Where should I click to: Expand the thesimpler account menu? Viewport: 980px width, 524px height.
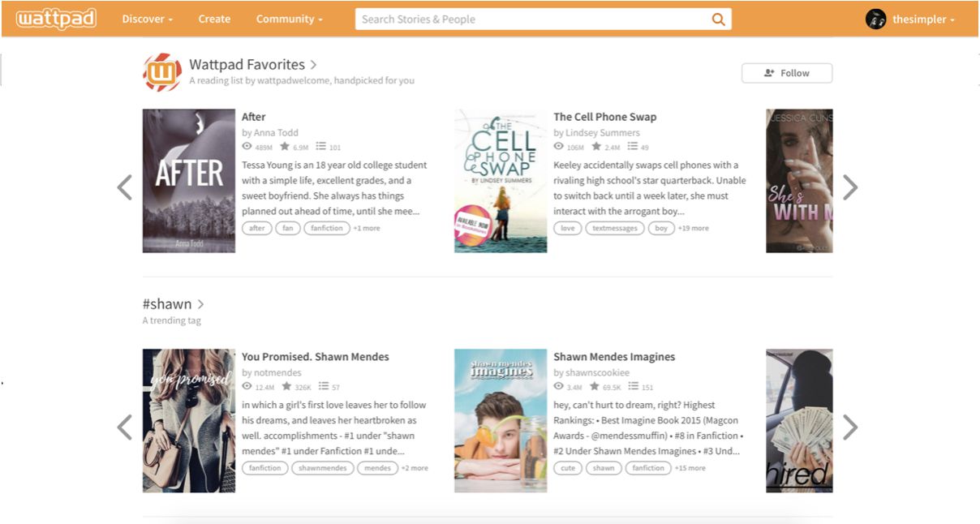pos(923,19)
